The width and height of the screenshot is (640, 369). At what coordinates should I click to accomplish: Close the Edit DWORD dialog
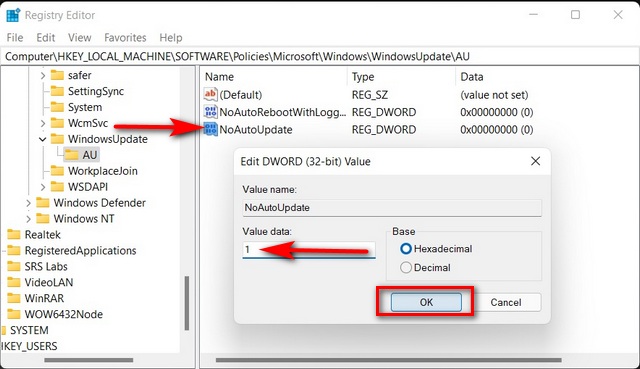click(x=536, y=161)
